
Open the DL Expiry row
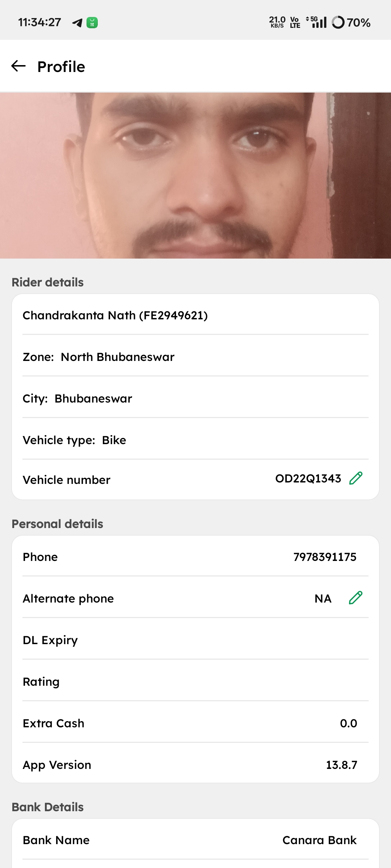(x=195, y=640)
